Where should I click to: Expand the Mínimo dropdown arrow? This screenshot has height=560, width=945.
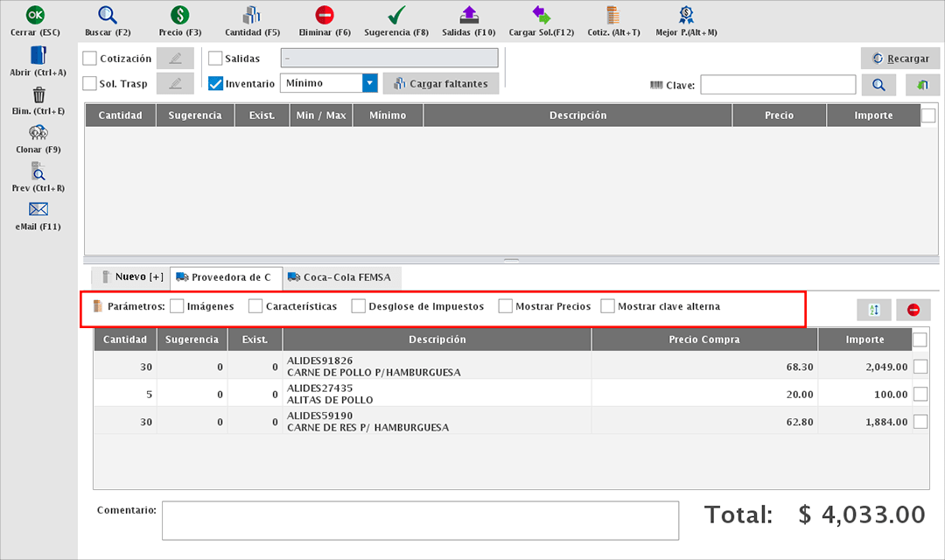[x=370, y=83]
